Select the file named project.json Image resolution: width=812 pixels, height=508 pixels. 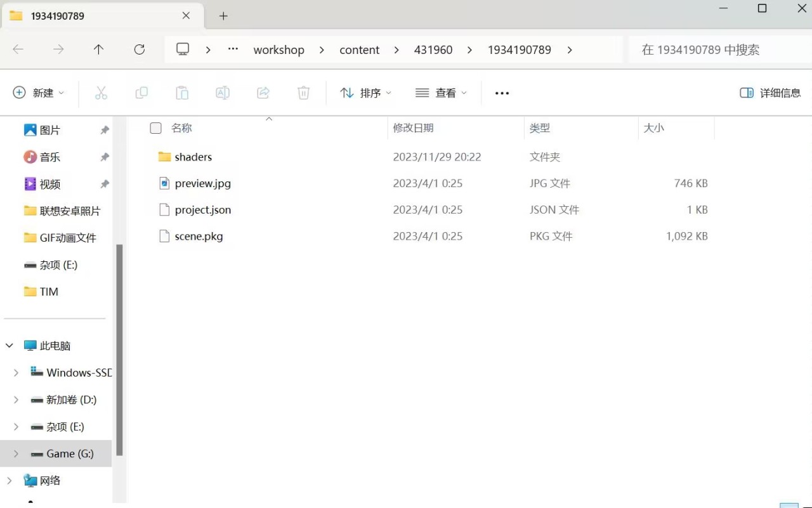pos(203,210)
